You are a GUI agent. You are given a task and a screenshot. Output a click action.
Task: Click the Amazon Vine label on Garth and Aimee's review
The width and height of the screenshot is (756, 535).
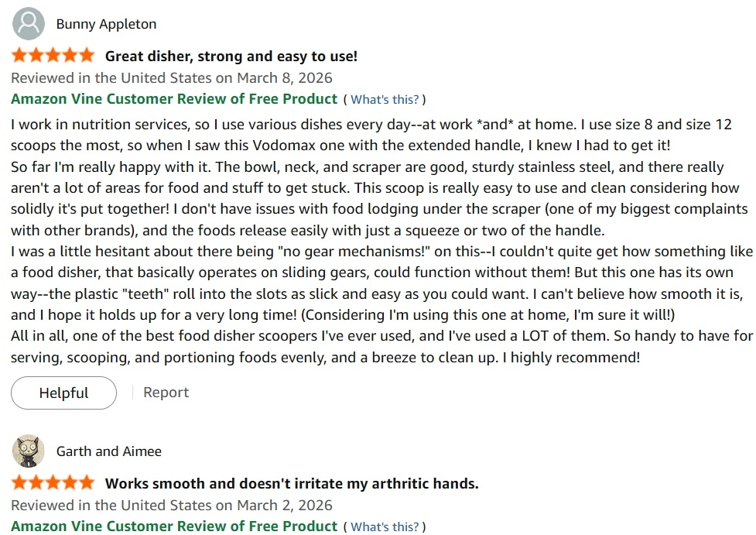(x=174, y=526)
